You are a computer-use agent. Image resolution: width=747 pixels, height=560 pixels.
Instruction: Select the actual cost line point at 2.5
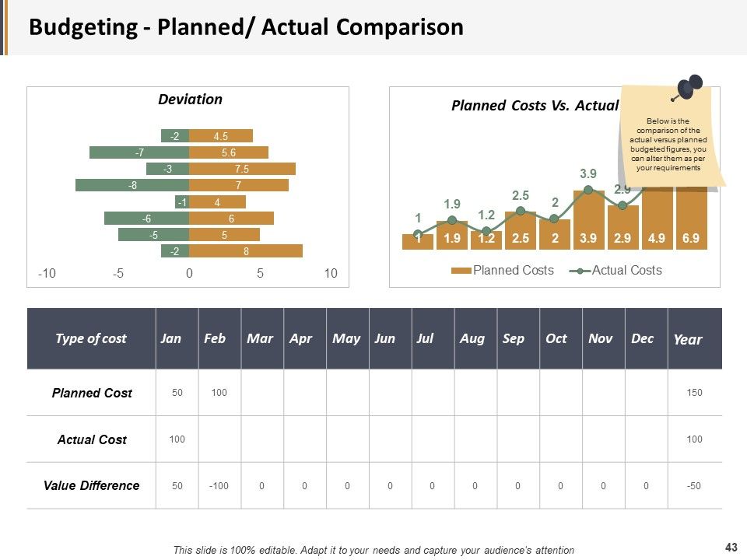(521, 211)
